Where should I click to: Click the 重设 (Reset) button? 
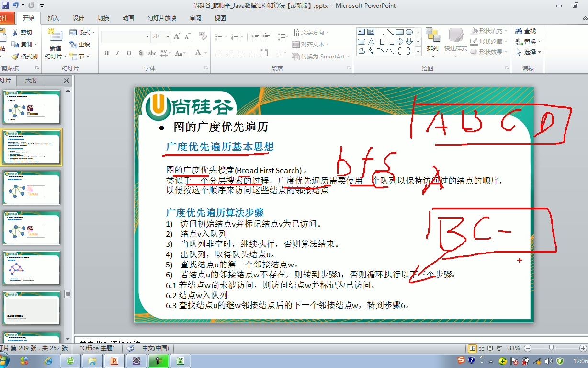[x=80, y=44]
